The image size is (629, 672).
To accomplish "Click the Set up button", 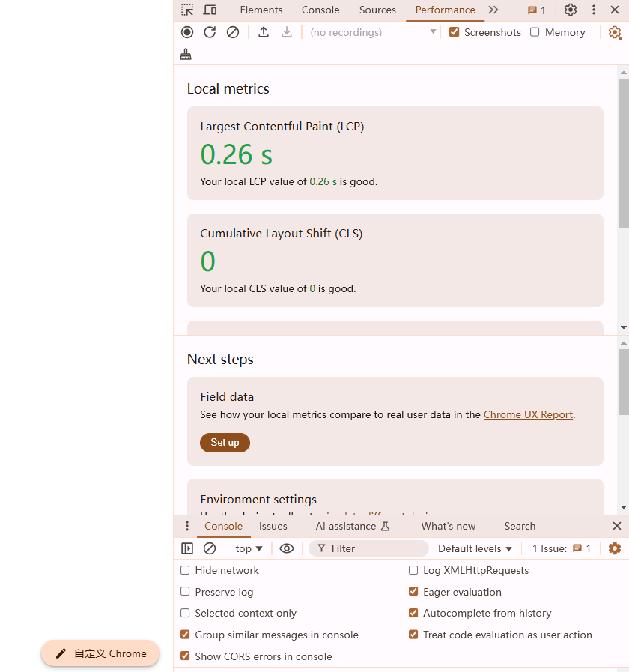I will [x=225, y=442].
